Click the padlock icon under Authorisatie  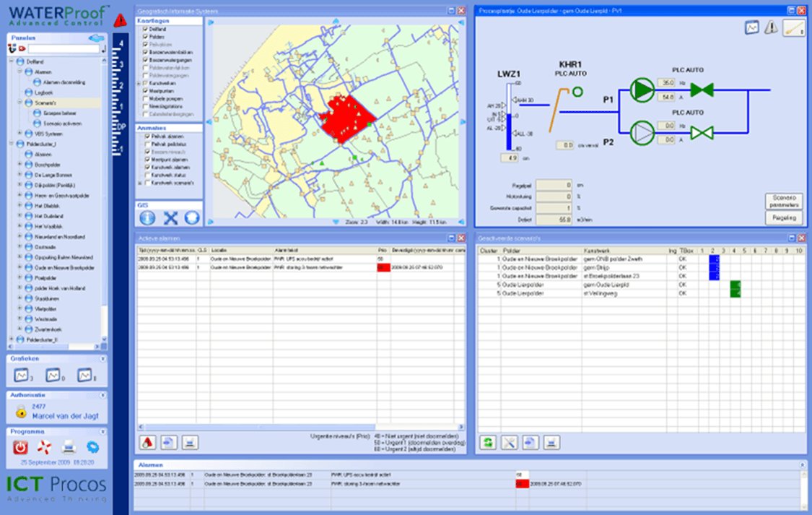coord(21,412)
